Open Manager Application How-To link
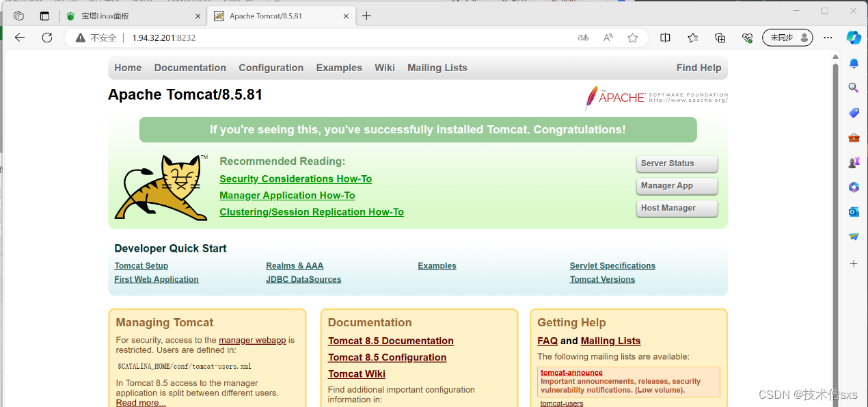868x407 pixels. point(287,196)
